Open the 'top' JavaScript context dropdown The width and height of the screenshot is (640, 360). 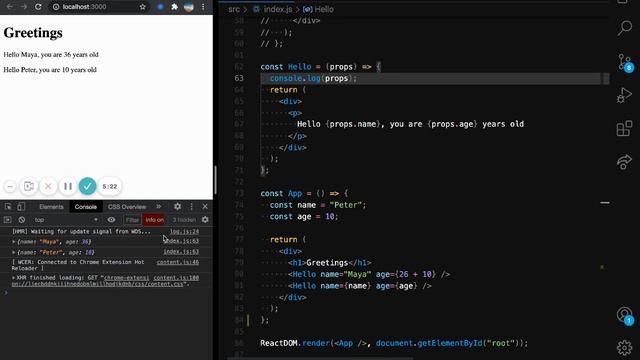[x=66, y=220]
